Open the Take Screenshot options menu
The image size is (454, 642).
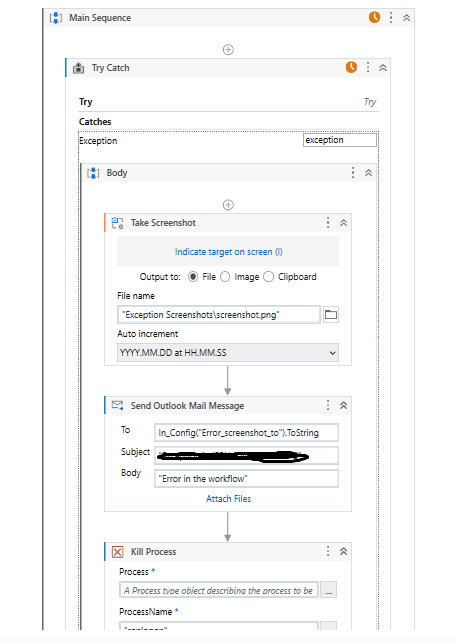coord(328,222)
